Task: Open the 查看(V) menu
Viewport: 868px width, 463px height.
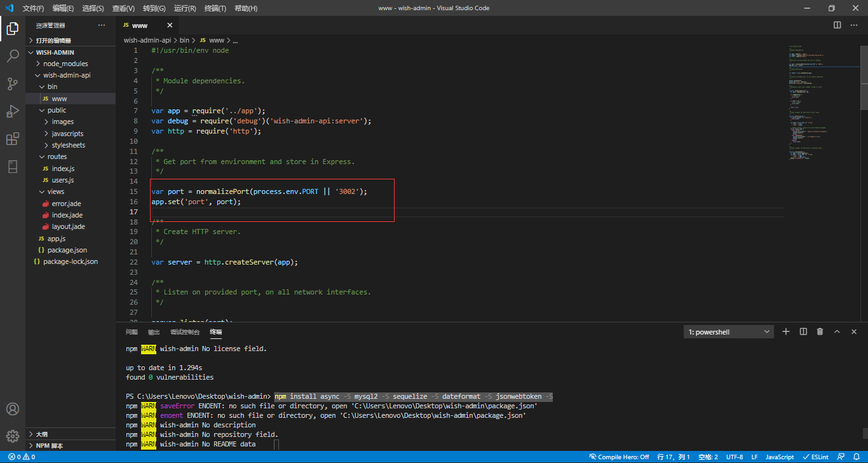Action: (123, 8)
